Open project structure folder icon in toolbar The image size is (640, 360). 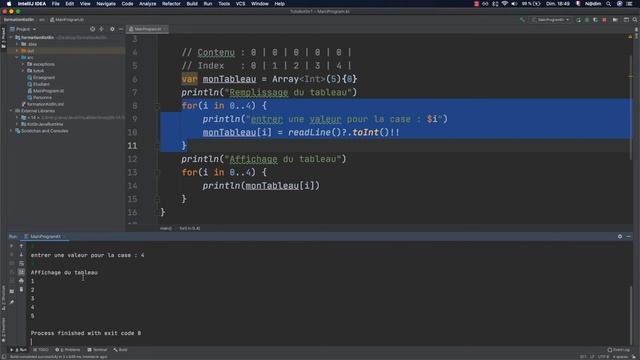click(x=615, y=20)
